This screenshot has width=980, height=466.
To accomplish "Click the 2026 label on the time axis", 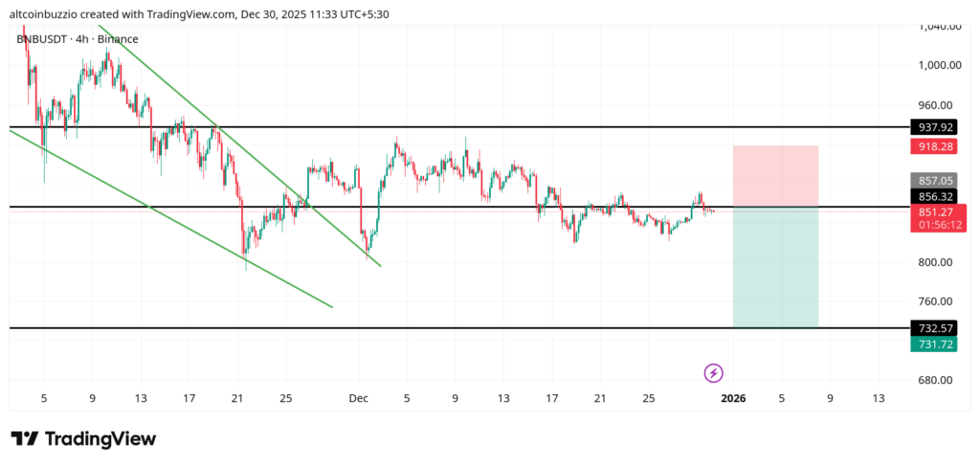I will click(733, 398).
